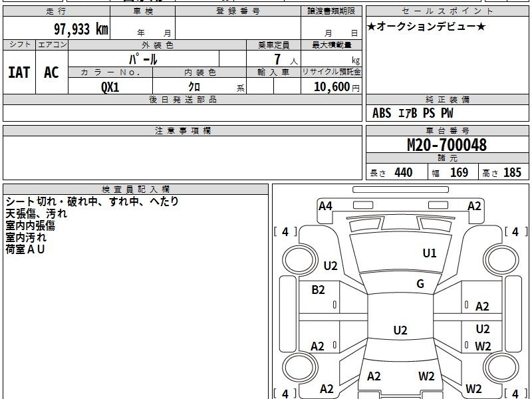
Task: Click the B2 mark on the door
Action: (318, 290)
